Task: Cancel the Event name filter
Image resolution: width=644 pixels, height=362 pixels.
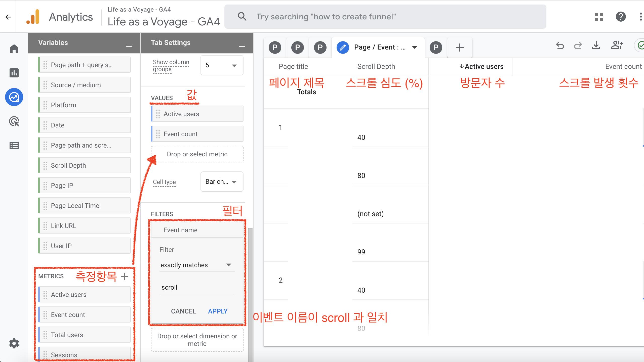Action: click(183, 311)
